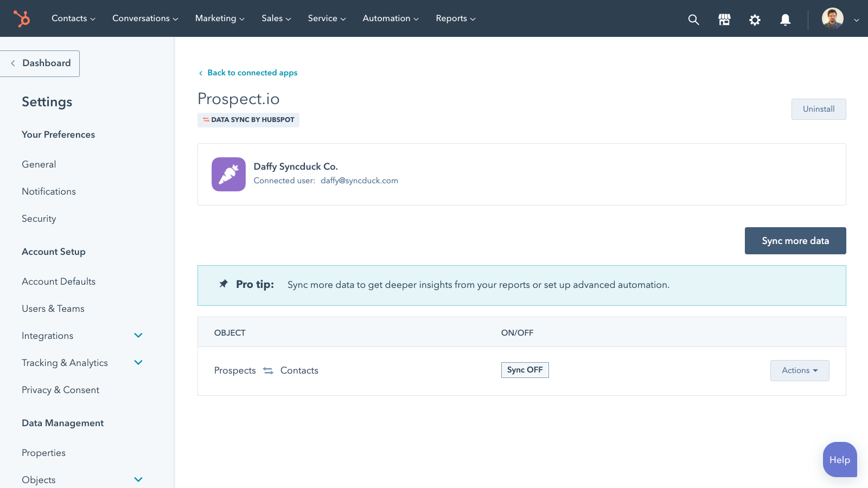This screenshot has width=868, height=488.
Task: Open the Reports menu
Action: [455, 18]
